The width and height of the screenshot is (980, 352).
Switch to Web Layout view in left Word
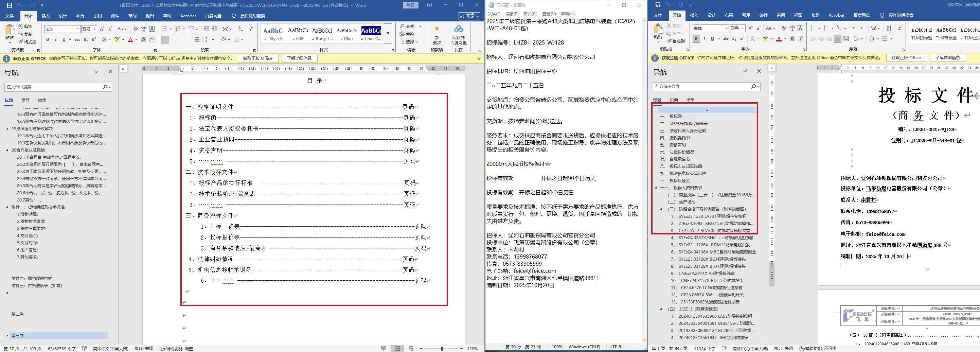[411, 349]
